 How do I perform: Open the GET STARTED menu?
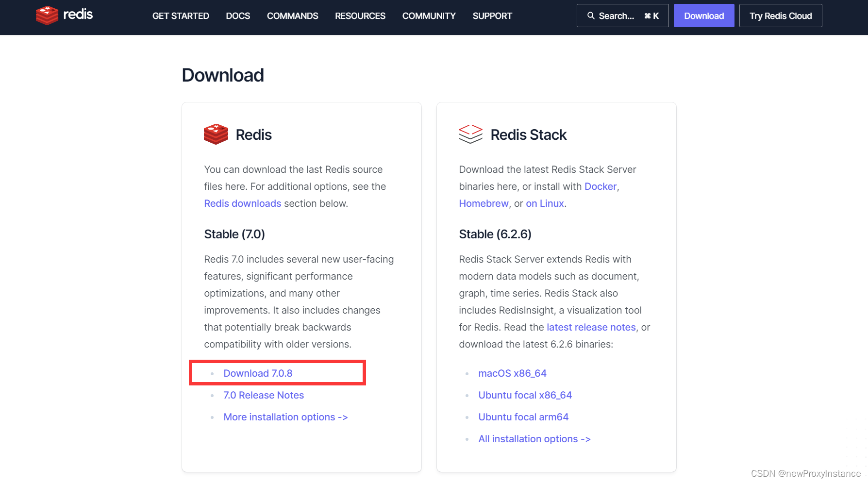[x=180, y=16]
